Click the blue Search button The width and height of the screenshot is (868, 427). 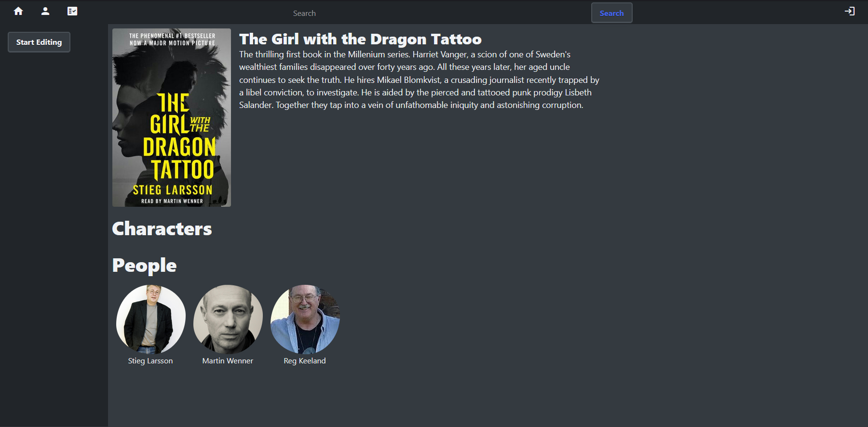(x=611, y=13)
